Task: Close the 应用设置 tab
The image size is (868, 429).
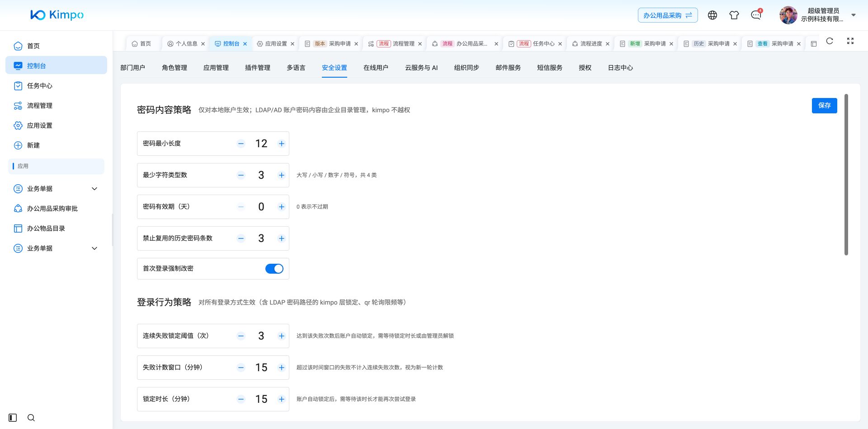Action: (292, 44)
